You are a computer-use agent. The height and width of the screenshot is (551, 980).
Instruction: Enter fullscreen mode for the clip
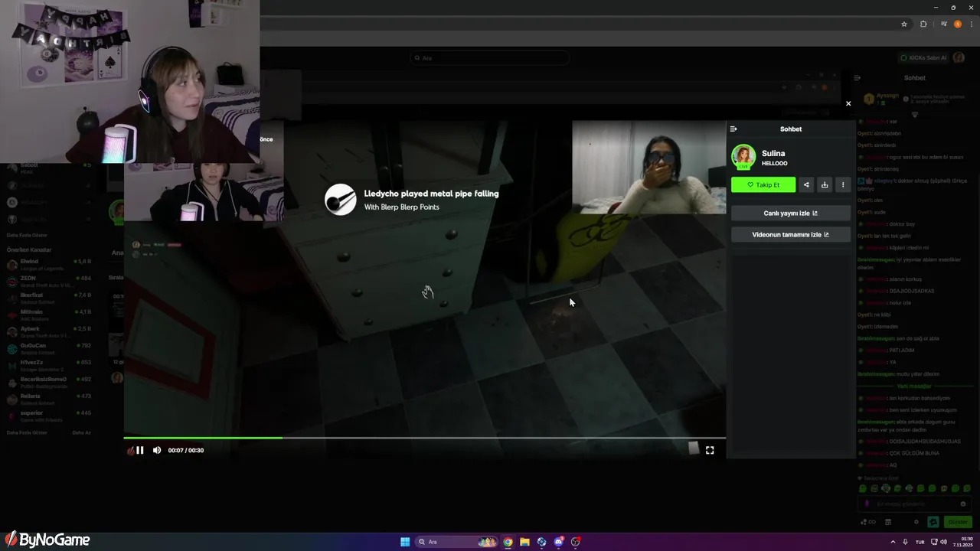pos(710,450)
